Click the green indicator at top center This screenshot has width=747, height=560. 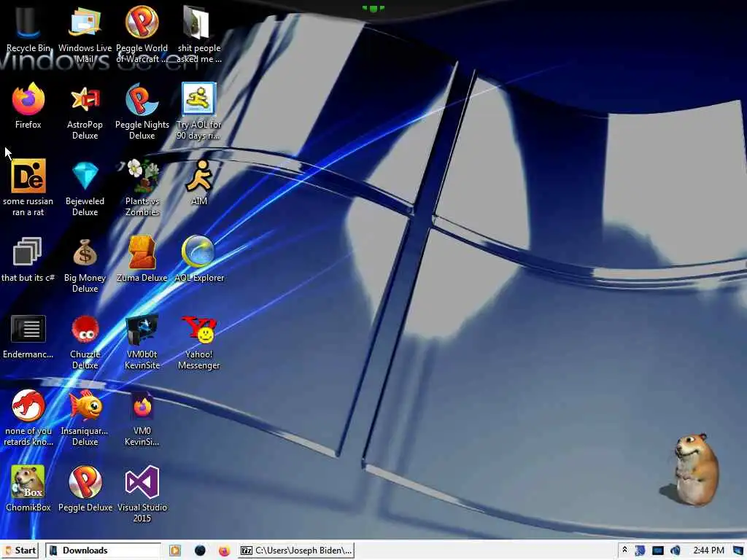coord(373,8)
